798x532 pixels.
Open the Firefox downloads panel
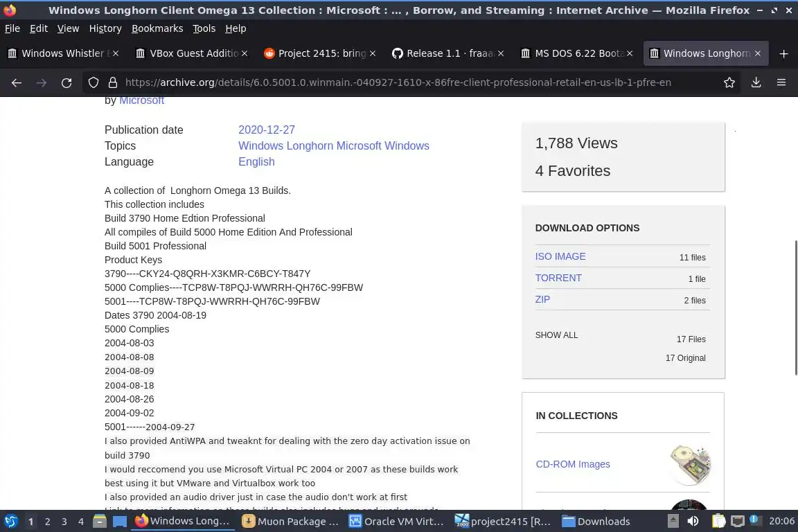[x=756, y=82]
